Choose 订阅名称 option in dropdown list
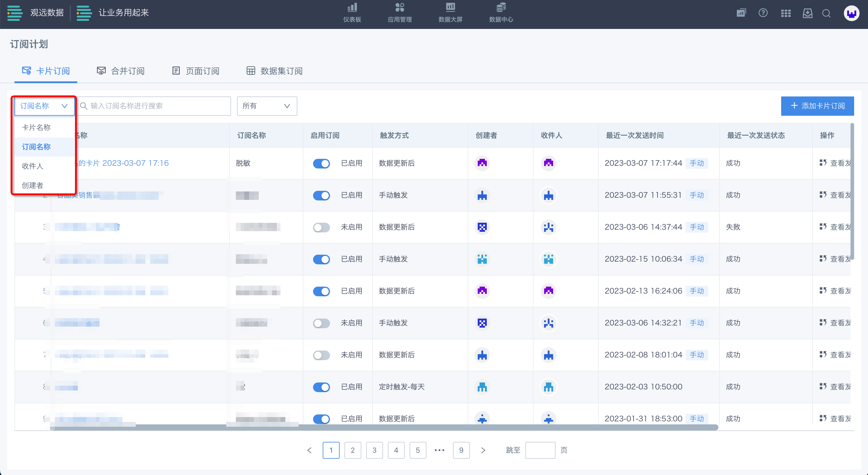The width and height of the screenshot is (868, 475). pos(44,147)
